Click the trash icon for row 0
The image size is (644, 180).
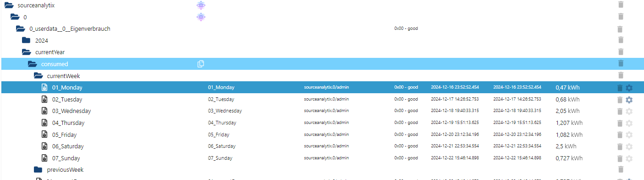[x=621, y=17]
